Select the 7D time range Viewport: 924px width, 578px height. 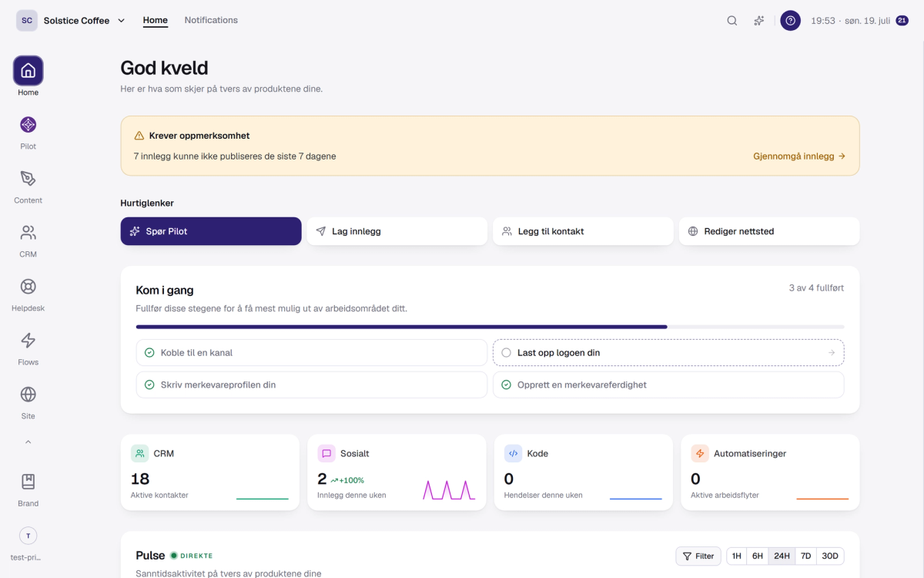point(805,556)
